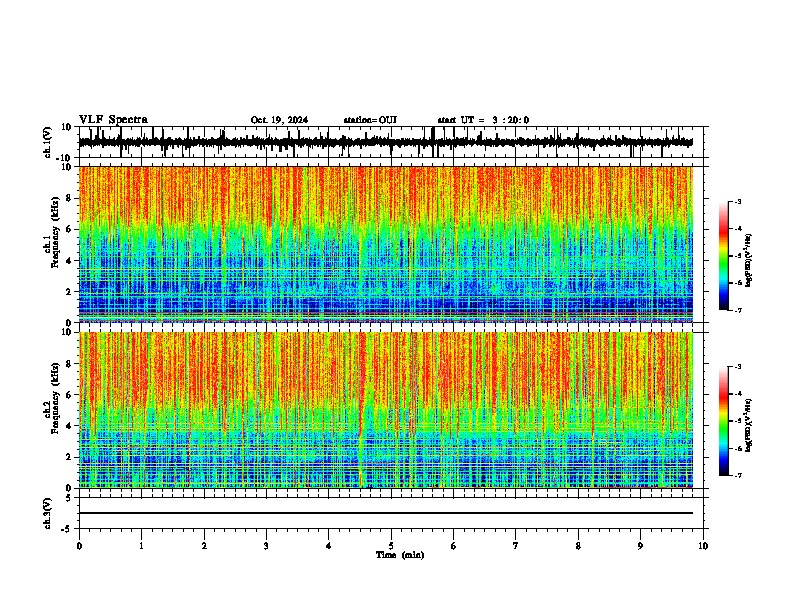The image size is (792, 612).
Task: Click the "ch.3(V)" axis label
Action: click(48, 513)
